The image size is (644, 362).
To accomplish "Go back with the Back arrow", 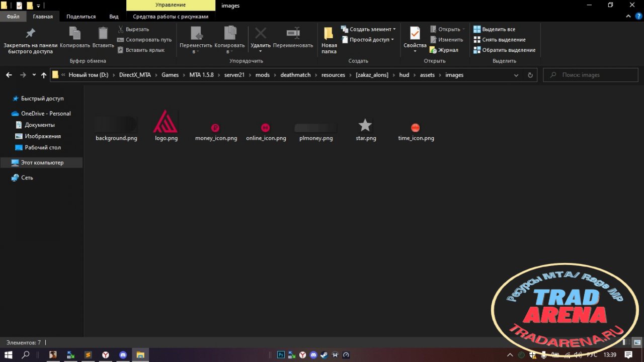I will point(9,75).
